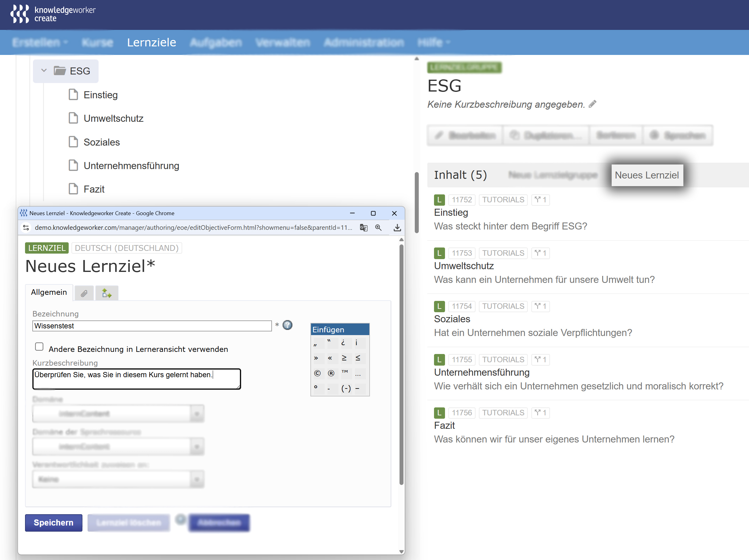Open the Lernziele menu item
The image size is (749, 560).
tap(151, 42)
